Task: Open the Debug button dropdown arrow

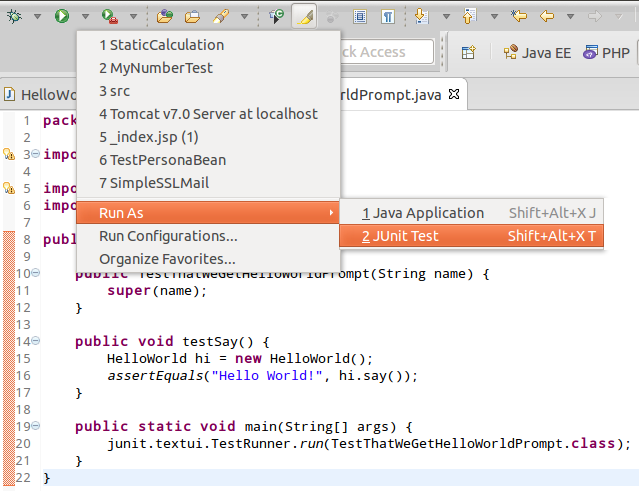Action: (36, 16)
